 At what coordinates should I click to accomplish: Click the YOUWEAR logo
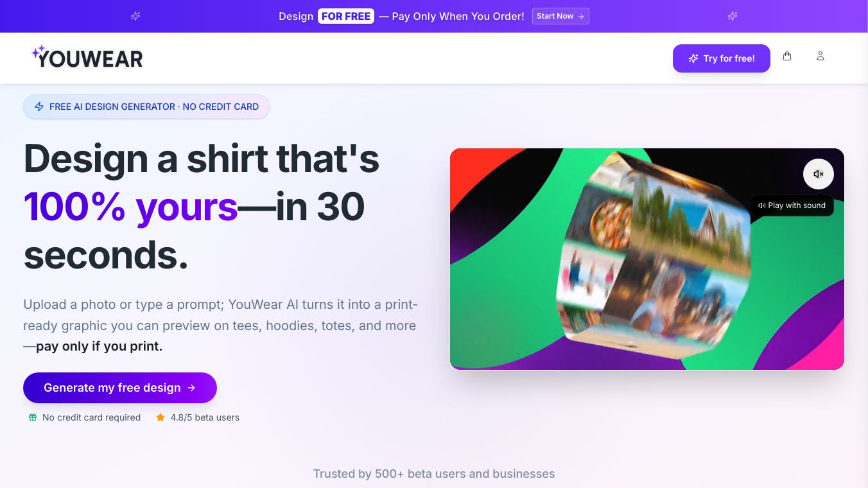click(x=87, y=57)
